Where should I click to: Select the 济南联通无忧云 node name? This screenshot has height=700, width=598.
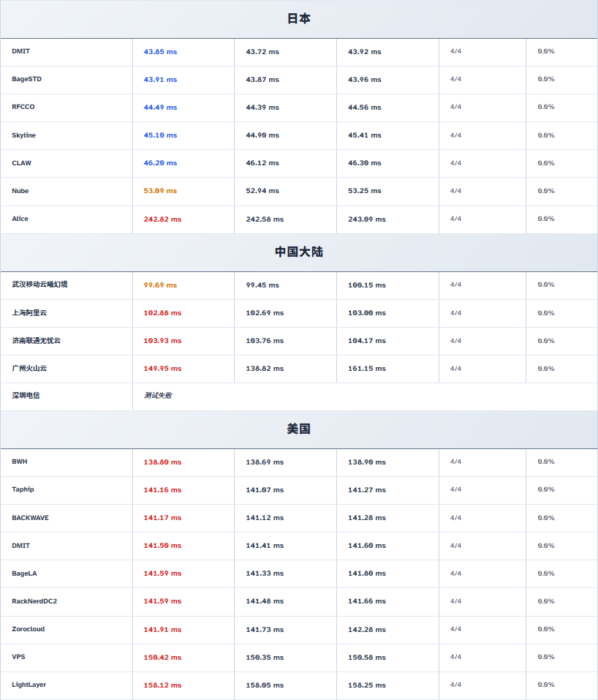36,341
